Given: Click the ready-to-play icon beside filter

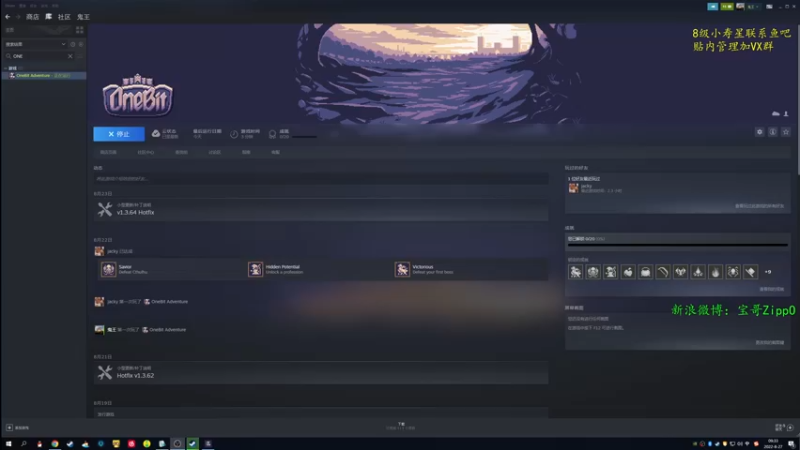Looking at the screenshot, I should point(81,44).
